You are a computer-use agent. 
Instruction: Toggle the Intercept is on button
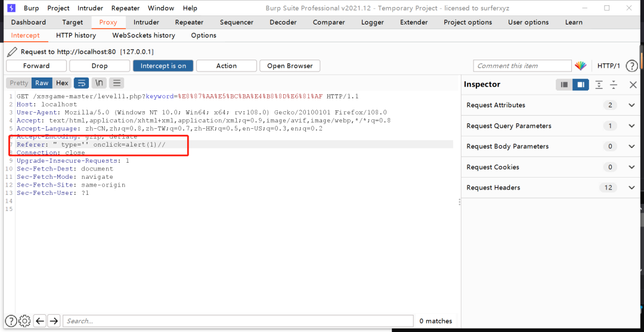[x=163, y=66]
